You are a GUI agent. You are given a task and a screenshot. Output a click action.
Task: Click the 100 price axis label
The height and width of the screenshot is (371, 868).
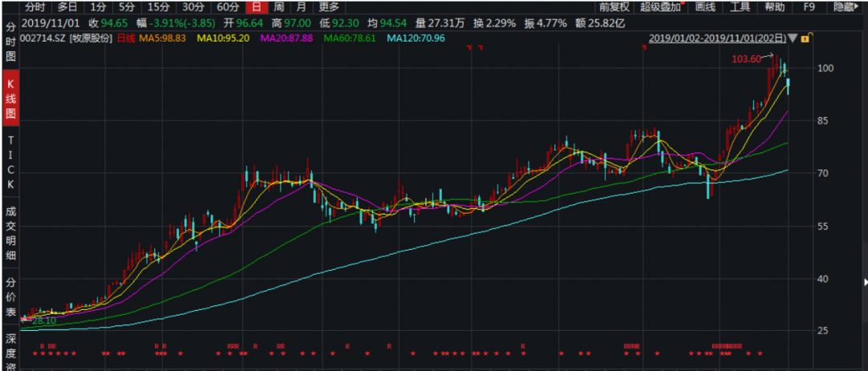[826, 68]
